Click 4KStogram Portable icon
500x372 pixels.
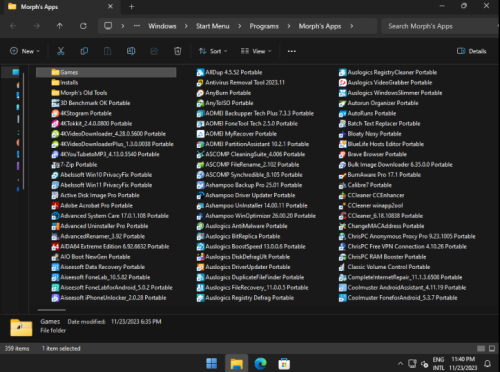(55, 113)
